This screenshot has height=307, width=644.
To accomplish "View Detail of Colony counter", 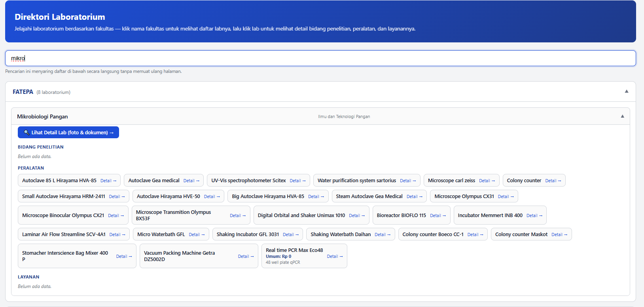I will click(x=553, y=181).
